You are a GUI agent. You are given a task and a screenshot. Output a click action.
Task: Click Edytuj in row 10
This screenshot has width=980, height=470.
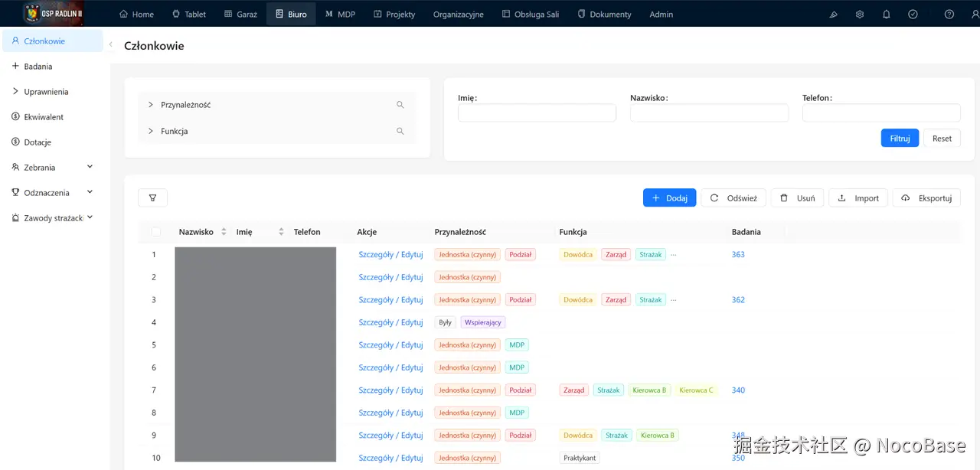point(412,458)
